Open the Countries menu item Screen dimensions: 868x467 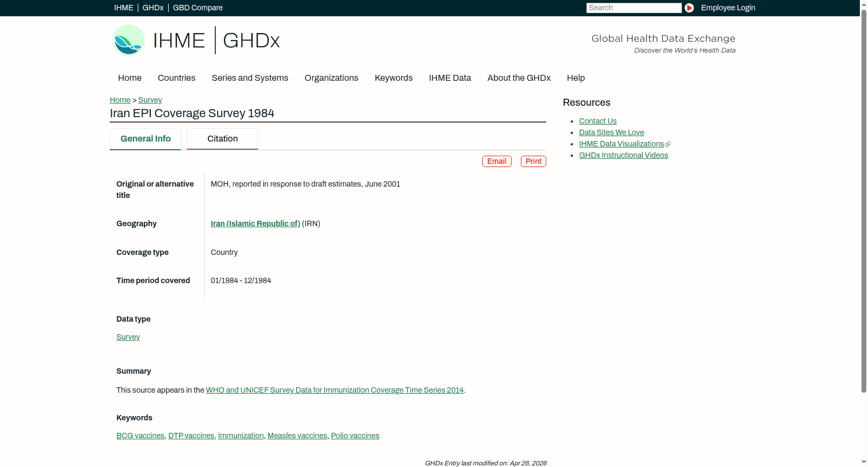pyautogui.click(x=176, y=78)
